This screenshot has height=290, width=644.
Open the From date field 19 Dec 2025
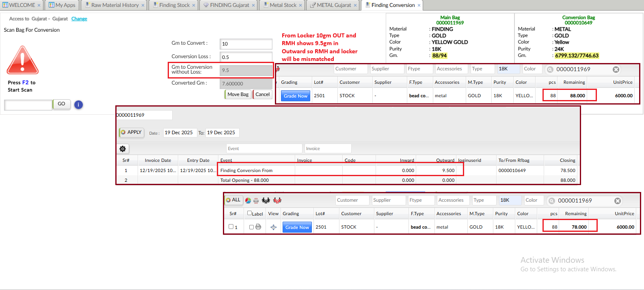click(x=179, y=133)
